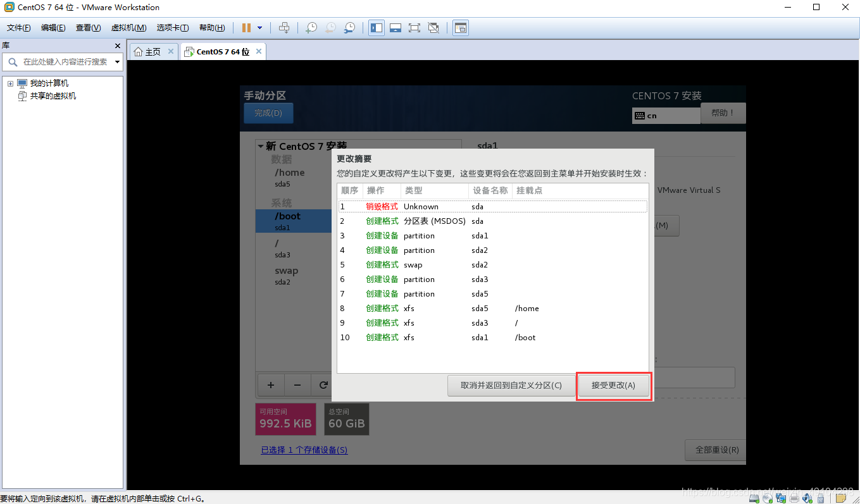This screenshot has height=504, width=860.
Task: Click the cn keyboard layout indicator
Action: 666,116
